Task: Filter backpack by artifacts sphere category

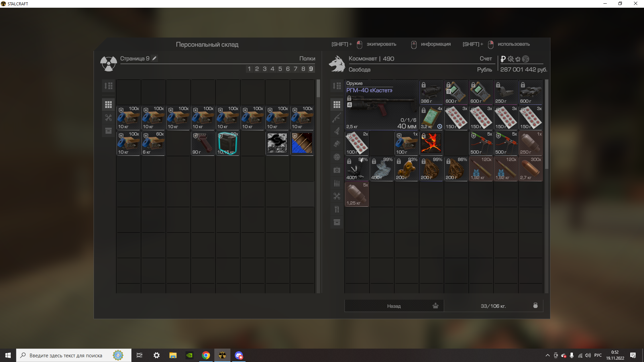Action: coord(337,157)
